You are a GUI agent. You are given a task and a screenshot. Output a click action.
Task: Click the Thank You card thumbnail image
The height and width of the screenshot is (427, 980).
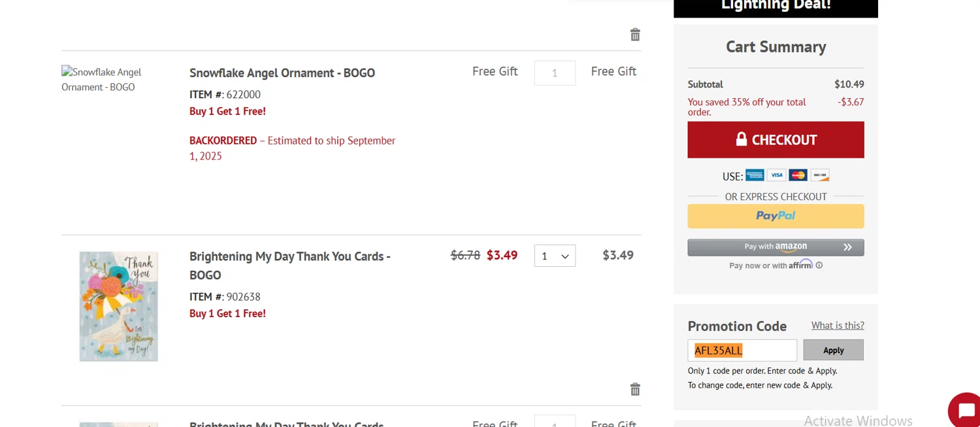119,306
